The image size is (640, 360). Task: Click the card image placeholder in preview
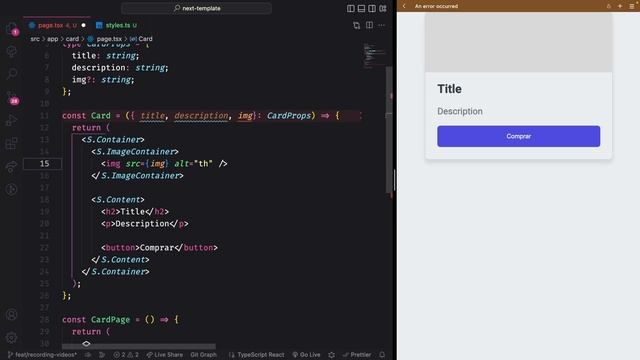[518, 42]
